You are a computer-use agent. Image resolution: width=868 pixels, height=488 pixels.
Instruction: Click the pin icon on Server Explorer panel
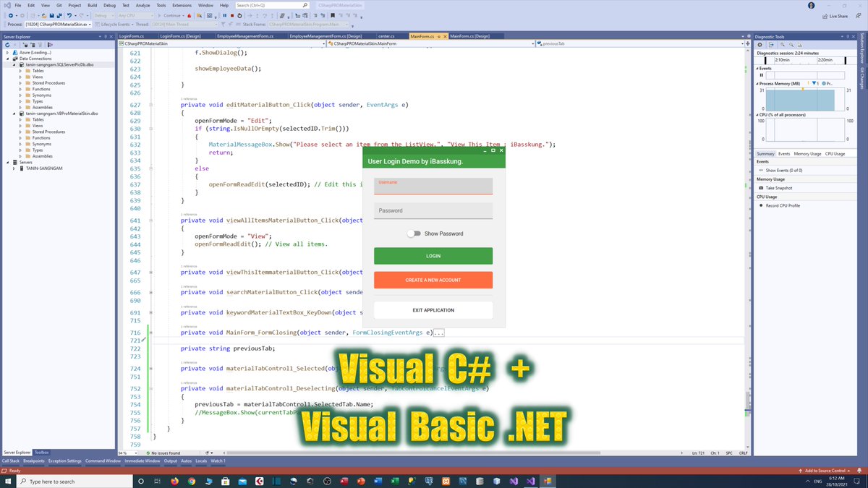pyautogui.click(x=106, y=36)
